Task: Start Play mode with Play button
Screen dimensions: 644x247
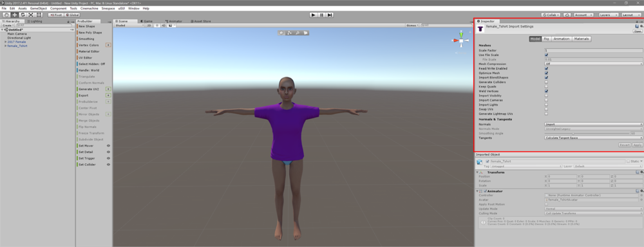Action: 314,15
